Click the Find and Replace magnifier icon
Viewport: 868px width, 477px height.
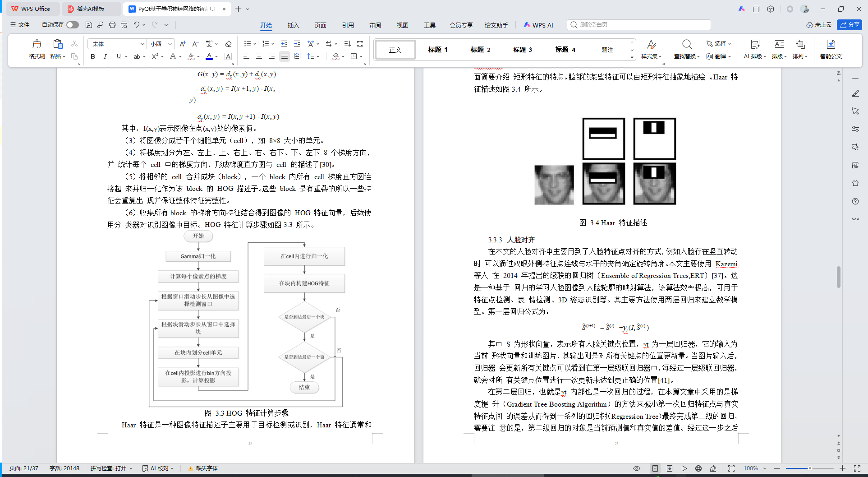[687, 44]
